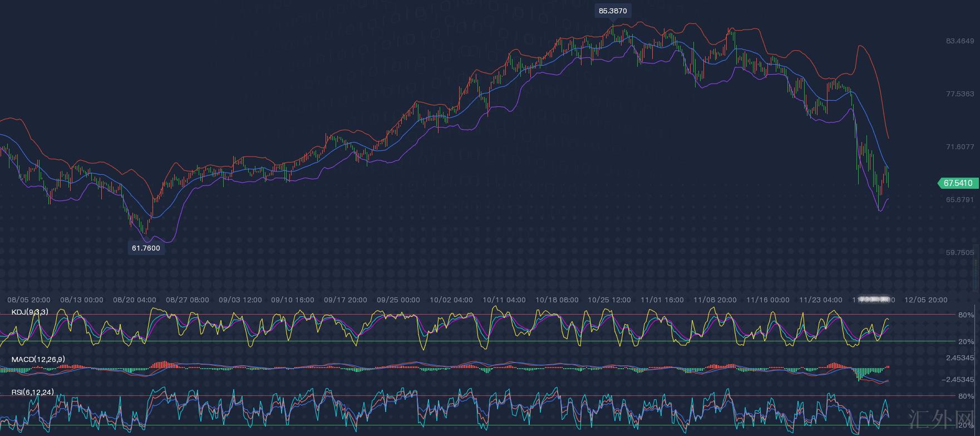Click the 61.7600 low price marker
Image resolution: width=980 pixels, height=436 pixels.
(x=146, y=248)
